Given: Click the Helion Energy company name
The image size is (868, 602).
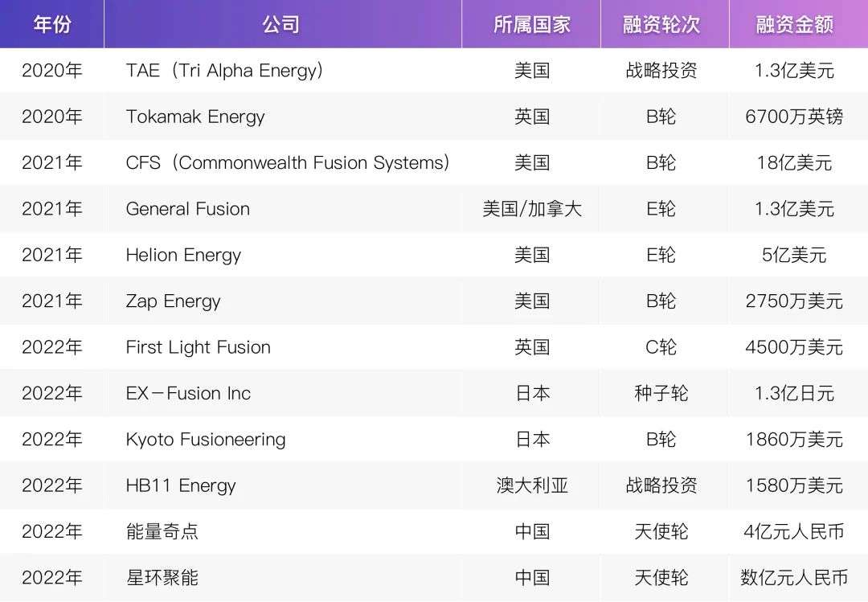Looking at the screenshot, I should pyautogui.click(x=183, y=256).
